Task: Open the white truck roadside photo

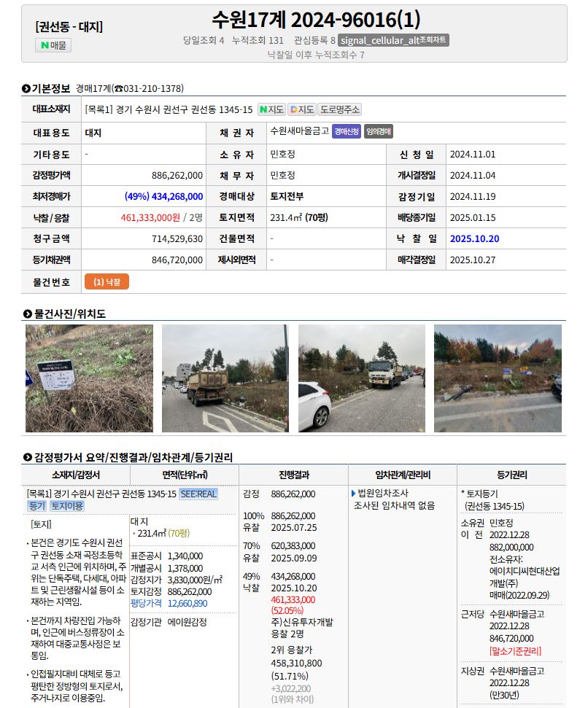Action: (362, 378)
